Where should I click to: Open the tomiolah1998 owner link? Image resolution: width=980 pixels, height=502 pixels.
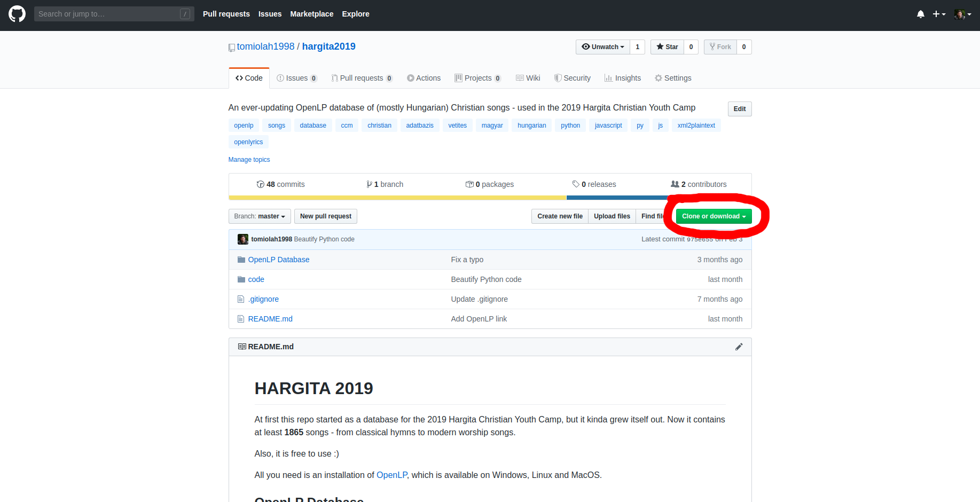coord(265,46)
